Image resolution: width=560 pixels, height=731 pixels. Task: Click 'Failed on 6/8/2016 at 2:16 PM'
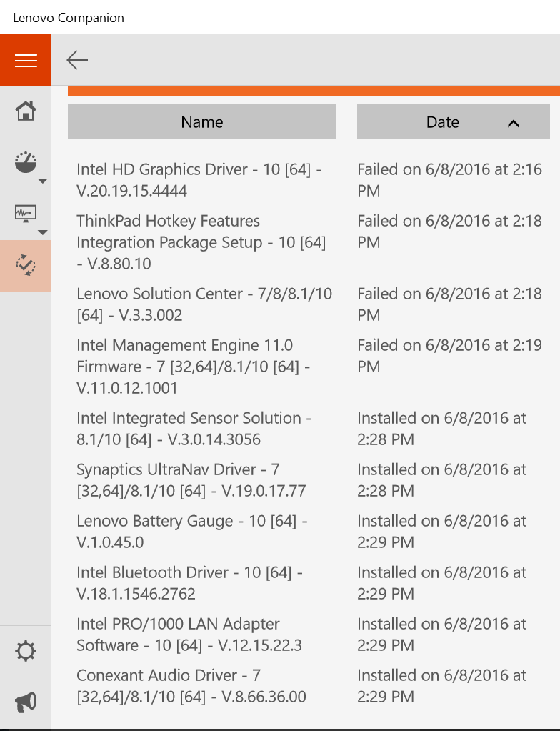click(x=449, y=180)
